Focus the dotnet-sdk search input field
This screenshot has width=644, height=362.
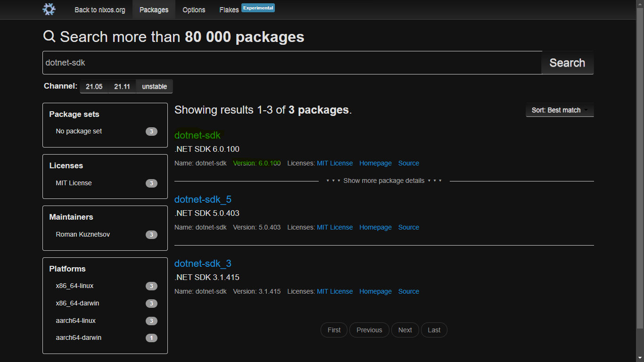tap(292, 63)
